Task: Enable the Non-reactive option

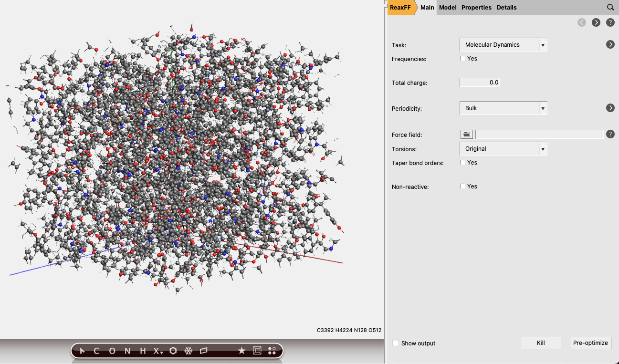Action: click(x=462, y=186)
